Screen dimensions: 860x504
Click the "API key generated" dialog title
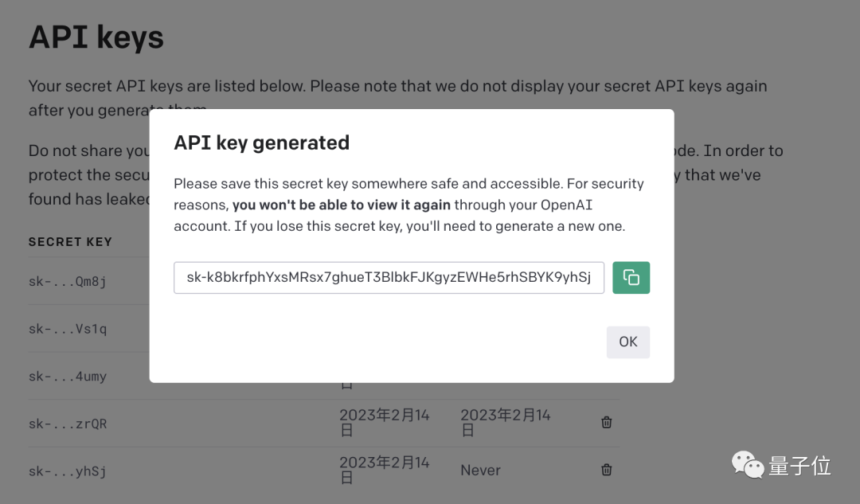click(262, 143)
